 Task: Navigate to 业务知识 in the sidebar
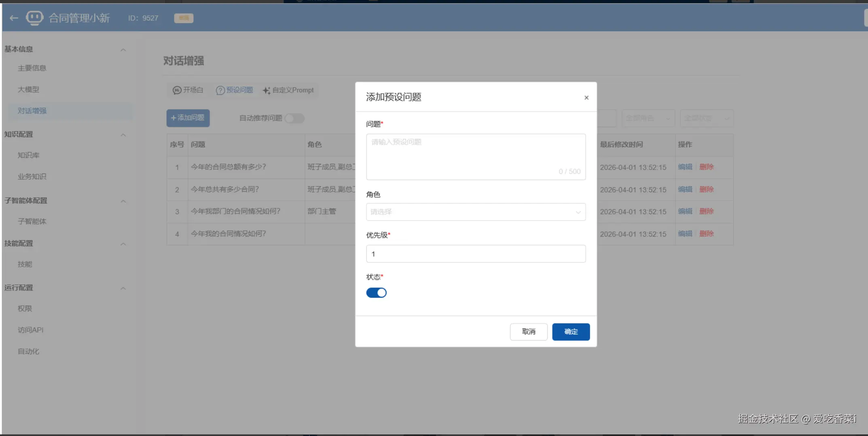coord(32,176)
